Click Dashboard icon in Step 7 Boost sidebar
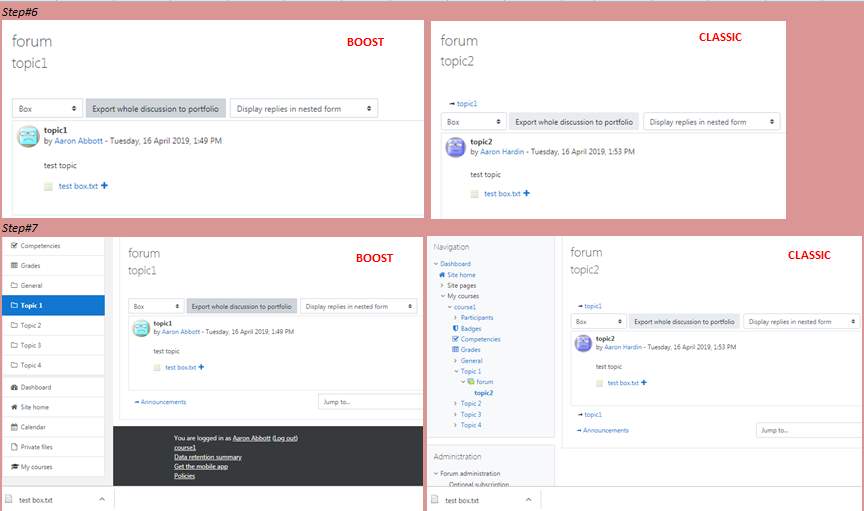 14,388
